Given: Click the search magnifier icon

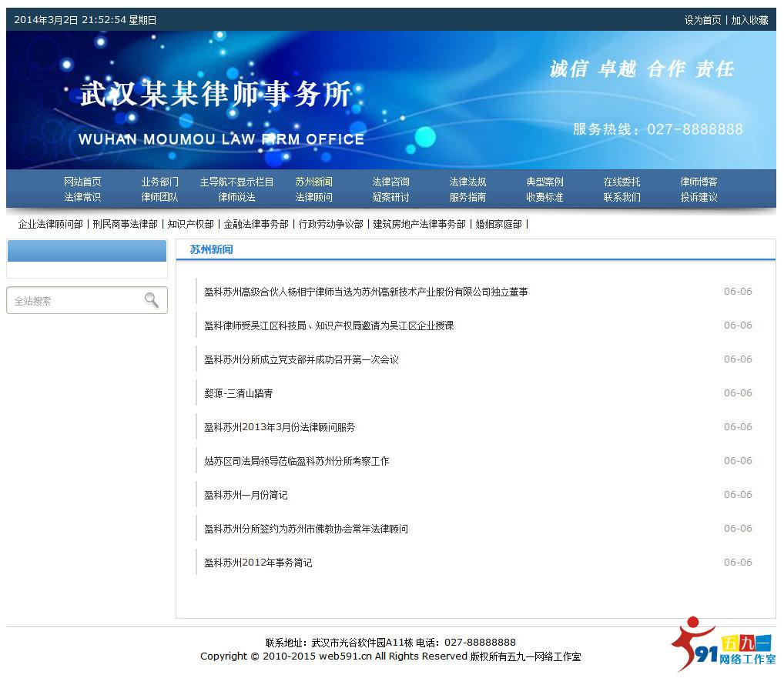Looking at the screenshot, I should [151, 301].
